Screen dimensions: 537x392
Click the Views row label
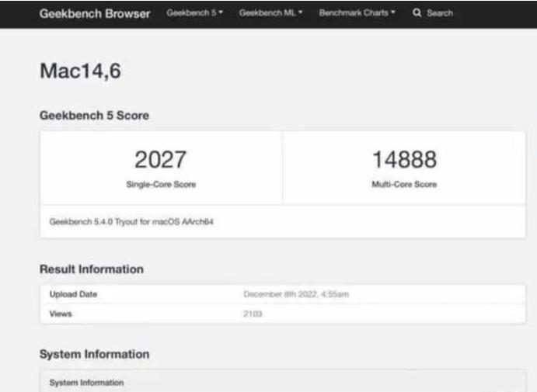point(61,314)
